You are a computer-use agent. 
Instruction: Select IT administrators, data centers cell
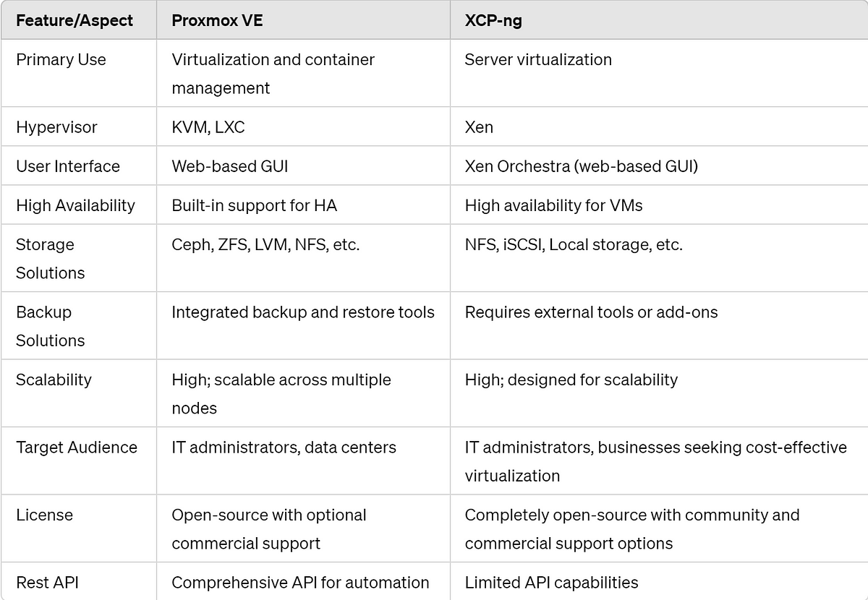284,447
